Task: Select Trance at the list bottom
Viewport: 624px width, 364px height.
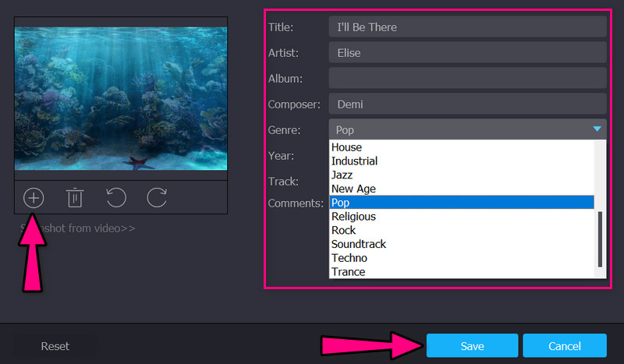Action: [348, 272]
